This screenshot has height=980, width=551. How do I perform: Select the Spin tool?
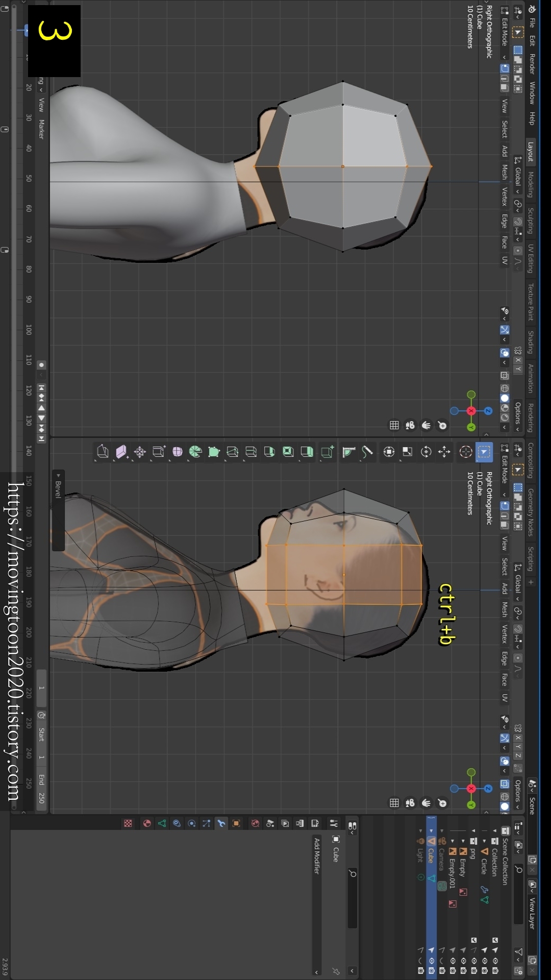point(195,452)
